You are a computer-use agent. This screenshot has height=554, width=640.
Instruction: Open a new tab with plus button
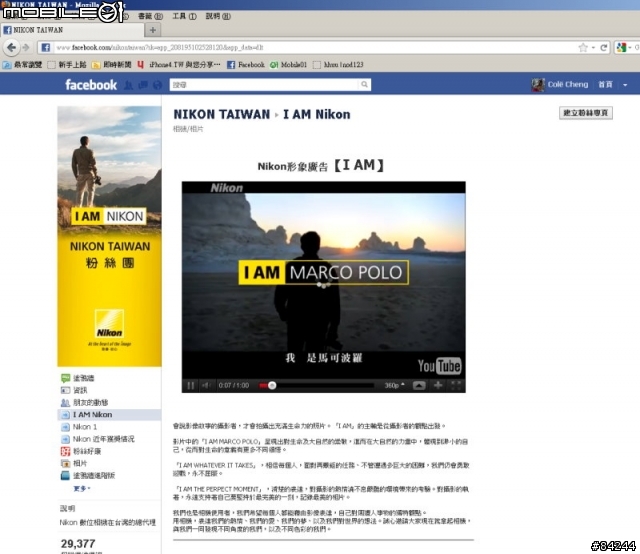(x=153, y=30)
